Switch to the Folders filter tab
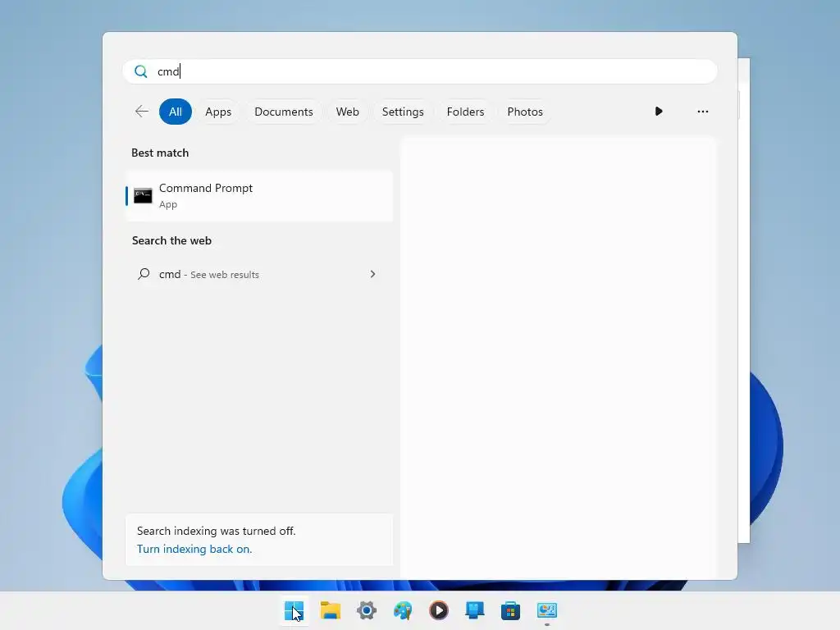Viewport: 840px width, 630px height. pyautogui.click(x=465, y=112)
